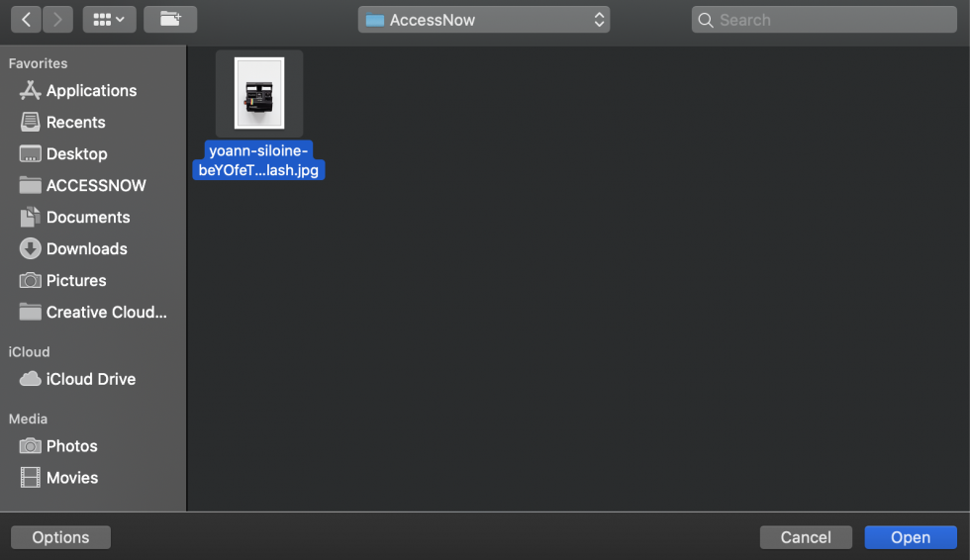Go to Desktop folder
Viewport: 970px width, 560px height.
coord(77,154)
